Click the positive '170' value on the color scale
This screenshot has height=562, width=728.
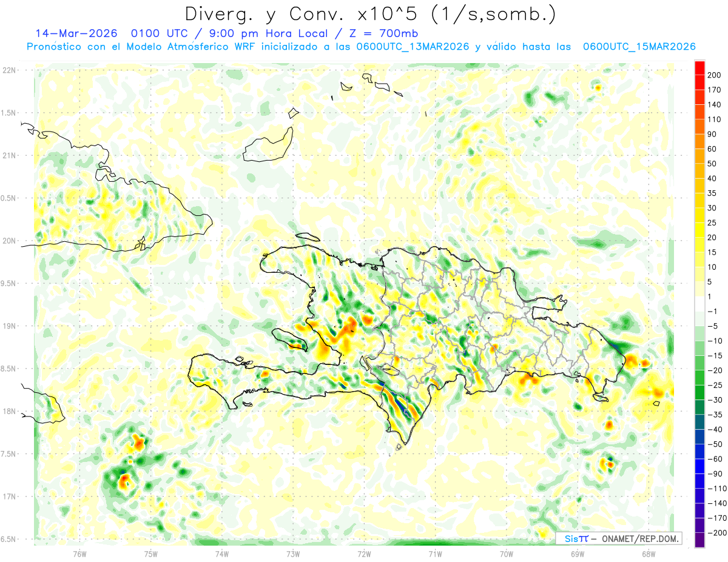pyautogui.click(x=715, y=90)
